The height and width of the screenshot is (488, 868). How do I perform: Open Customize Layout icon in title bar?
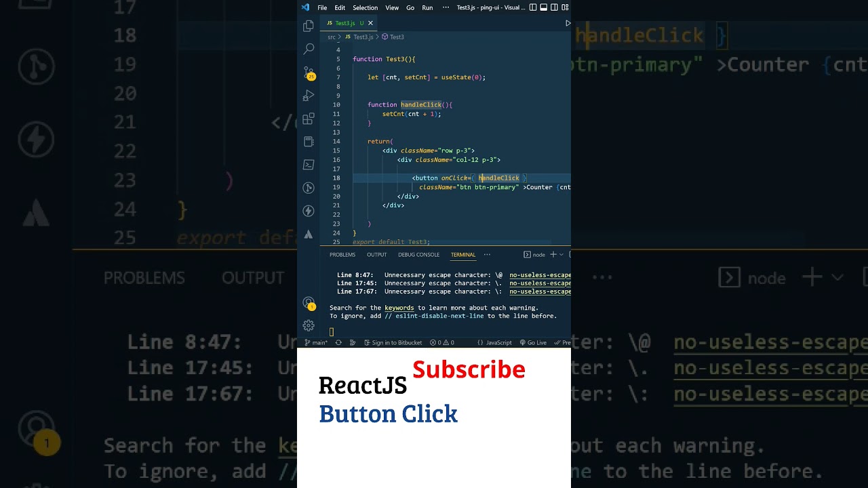pyautogui.click(x=566, y=7)
